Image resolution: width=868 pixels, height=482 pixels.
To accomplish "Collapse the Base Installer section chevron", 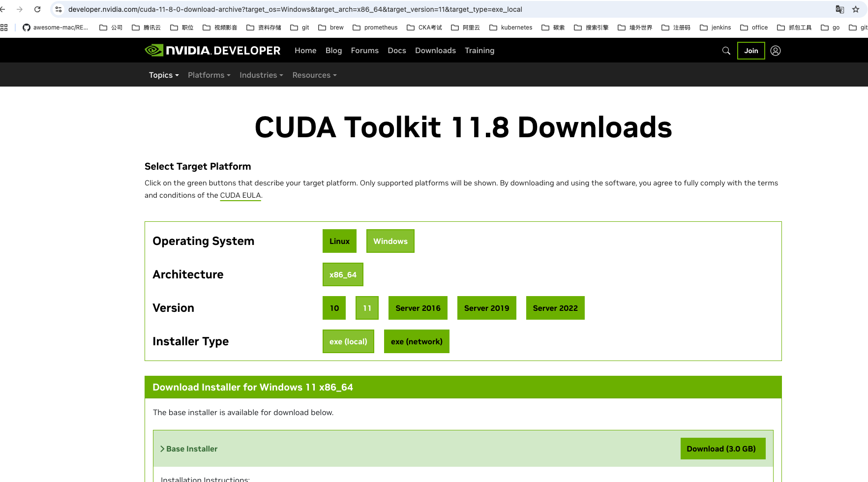I will (162, 449).
